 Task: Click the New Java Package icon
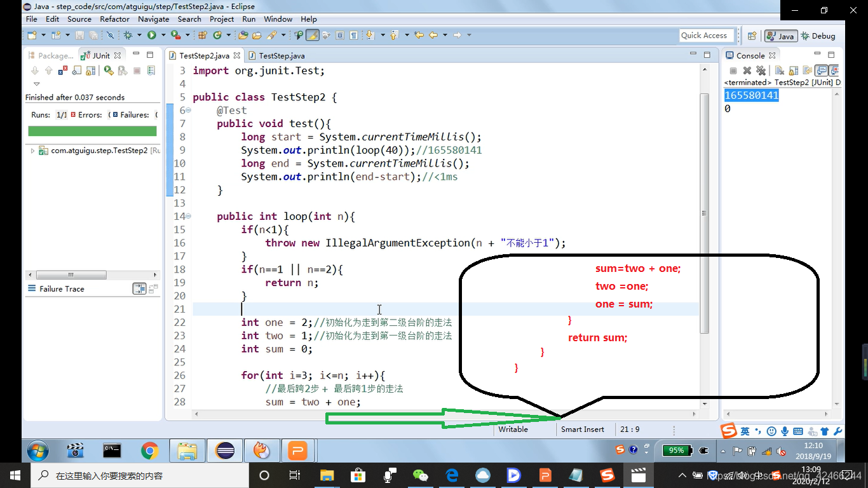pos(203,35)
